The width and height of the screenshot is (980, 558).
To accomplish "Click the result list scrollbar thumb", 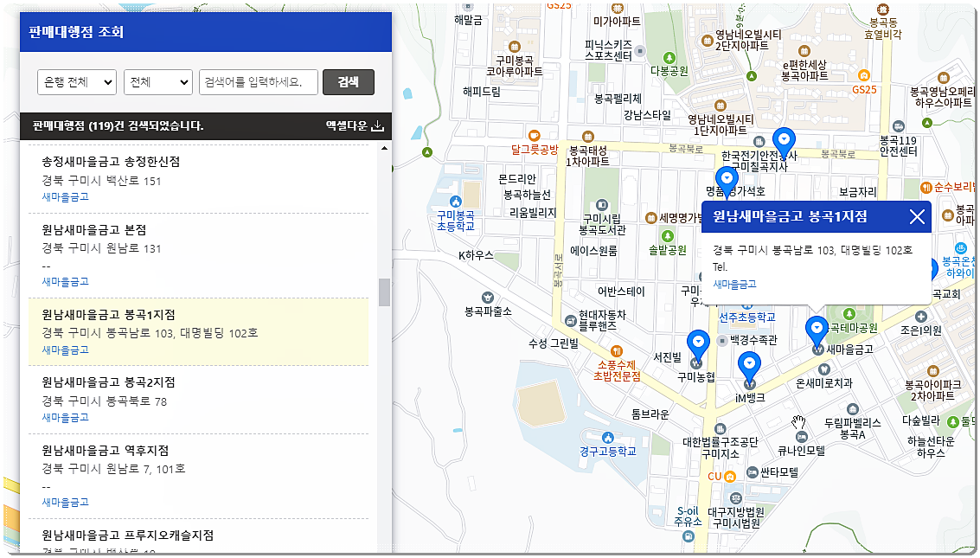I will click(x=384, y=292).
